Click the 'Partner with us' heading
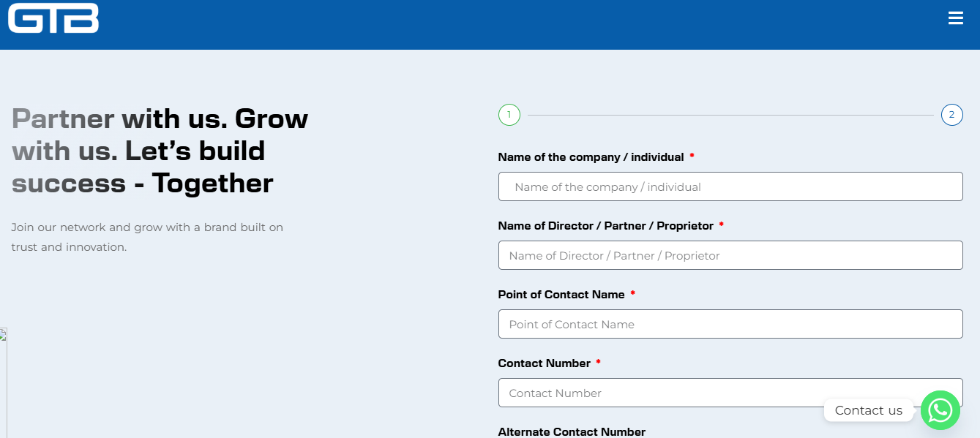Image resolution: width=980 pixels, height=438 pixels. (160, 151)
